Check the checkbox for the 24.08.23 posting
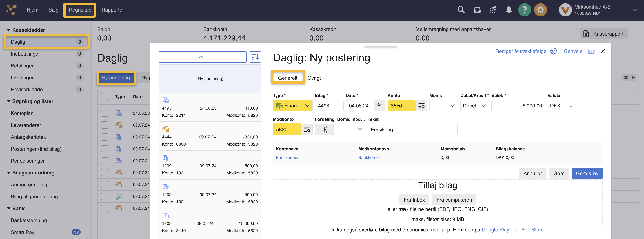Screen dimensions: 644x239 [x=105, y=113]
